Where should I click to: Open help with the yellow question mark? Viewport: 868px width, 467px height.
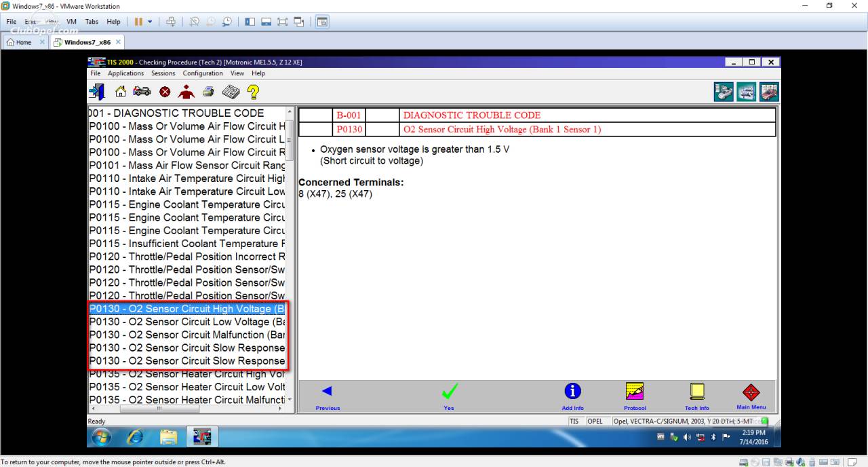tap(253, 92)
